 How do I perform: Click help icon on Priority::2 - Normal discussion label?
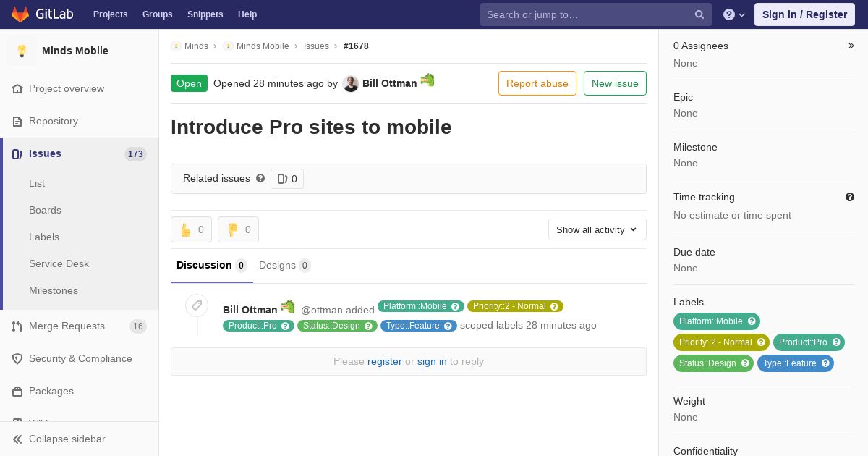554,306
